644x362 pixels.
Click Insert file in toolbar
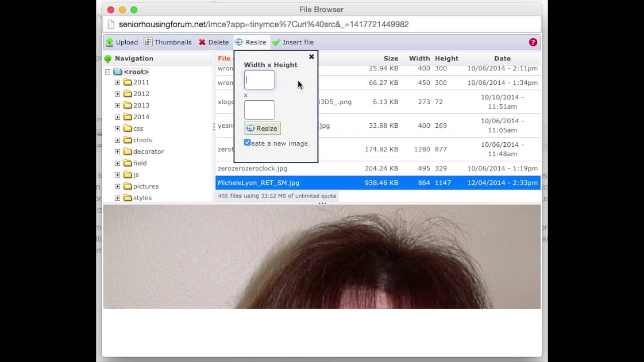(293, 42)
